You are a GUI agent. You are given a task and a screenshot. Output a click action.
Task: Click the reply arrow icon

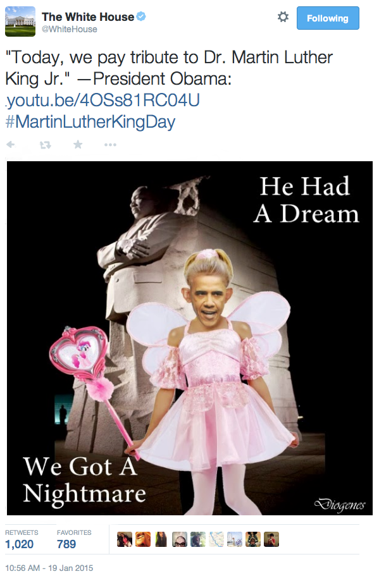pos(11,144)
